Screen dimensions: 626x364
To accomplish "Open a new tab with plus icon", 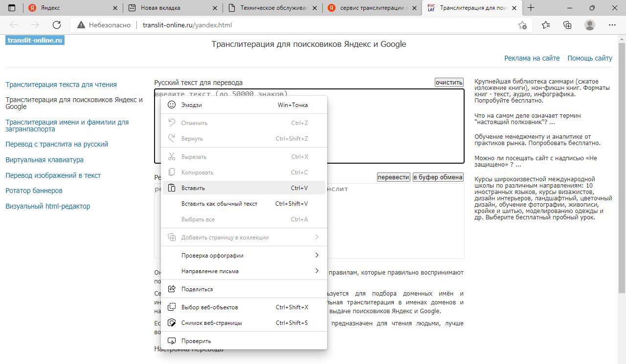I will tap(531, 8).
